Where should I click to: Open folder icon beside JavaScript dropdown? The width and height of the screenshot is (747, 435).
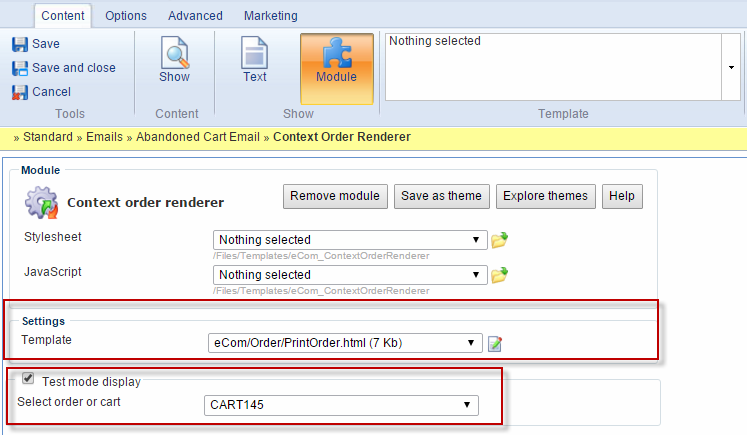499,275
